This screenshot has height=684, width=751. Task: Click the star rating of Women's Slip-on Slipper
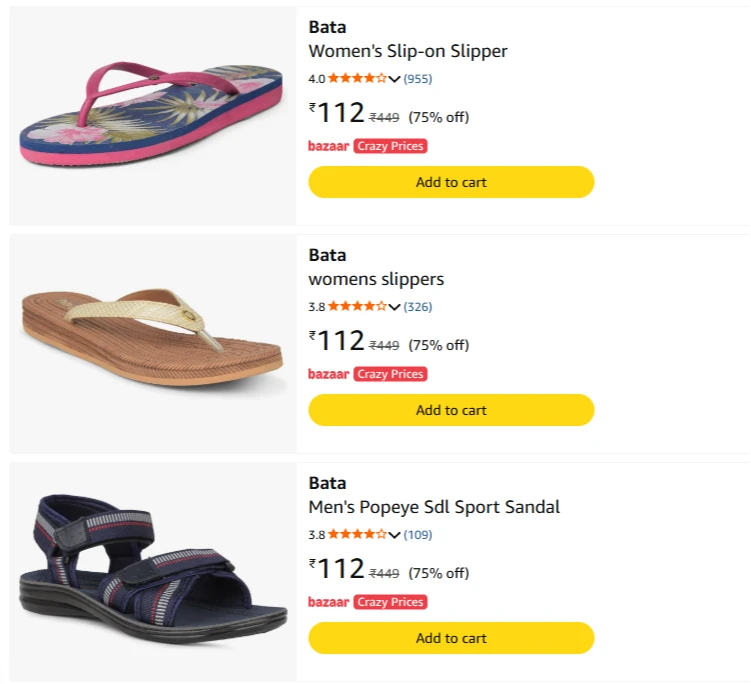click(x=357, y=78)
